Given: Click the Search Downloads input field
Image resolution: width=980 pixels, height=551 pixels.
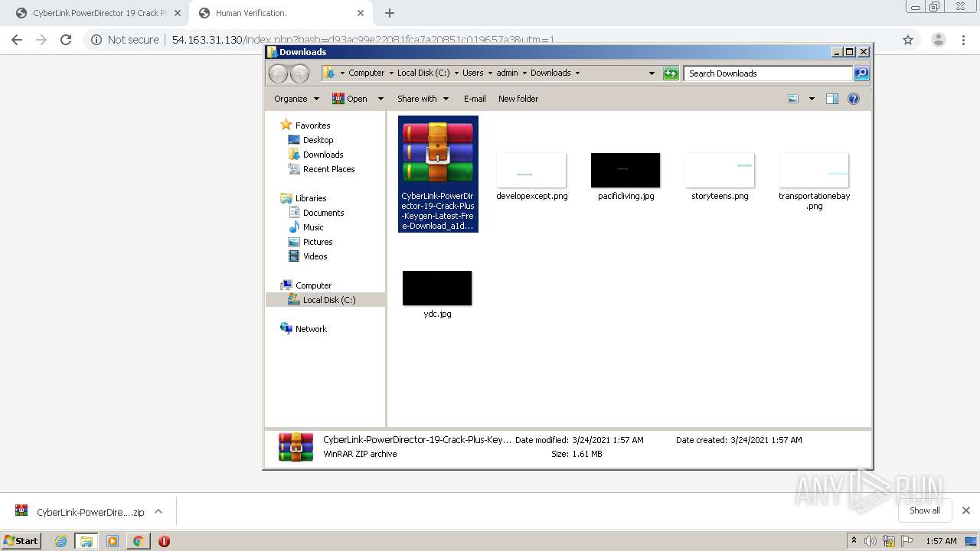Looking at the screenshot, I should [768, 73].
